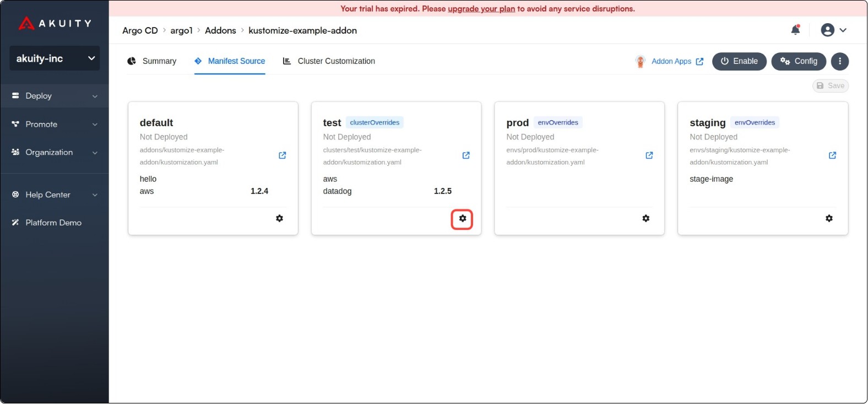Open the prod card external link icon
The image size is (868, 404).
[649, 155]
